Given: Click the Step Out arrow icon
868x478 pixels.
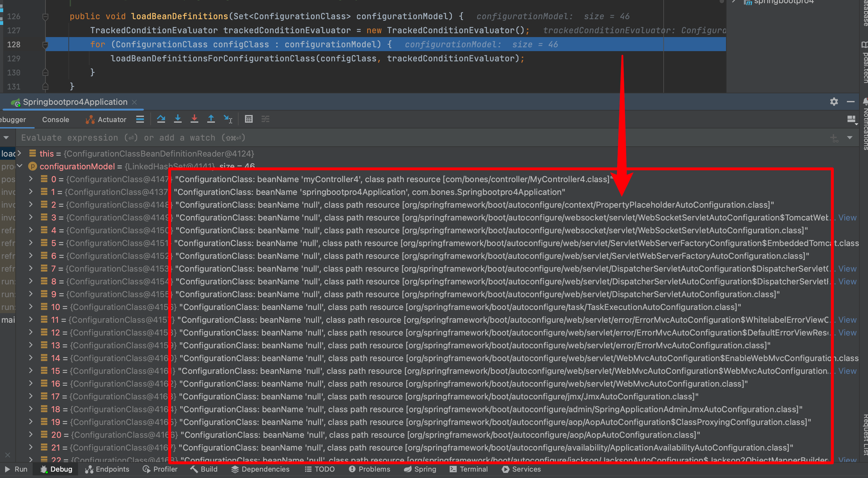Looking at the screenshot, I should point(211,119).
